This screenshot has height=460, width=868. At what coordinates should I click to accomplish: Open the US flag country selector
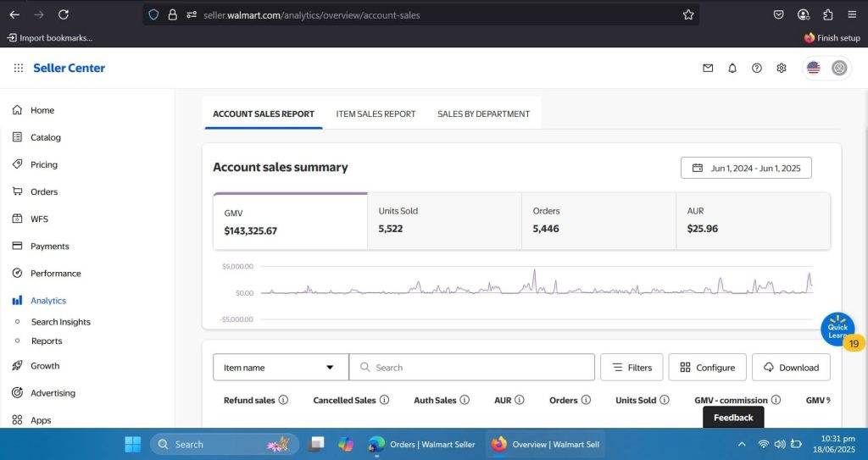tap(814, 69)
